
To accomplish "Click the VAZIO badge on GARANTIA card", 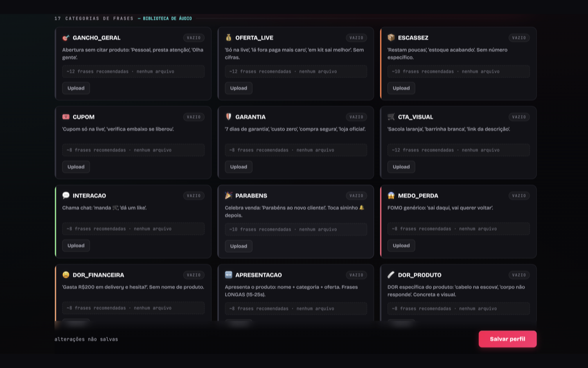I will tap(356, 117).
